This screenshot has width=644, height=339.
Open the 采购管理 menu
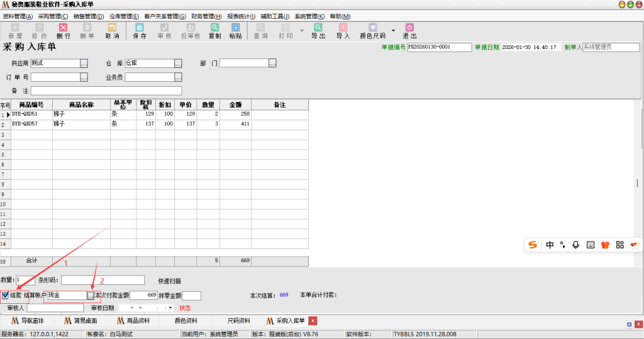53,16
